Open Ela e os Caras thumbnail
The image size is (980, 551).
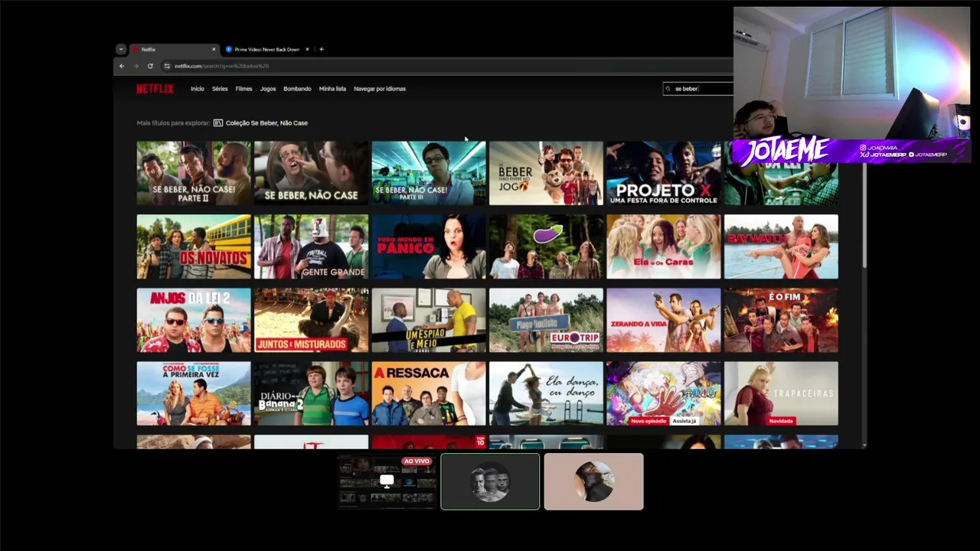(x=664, y=246)
